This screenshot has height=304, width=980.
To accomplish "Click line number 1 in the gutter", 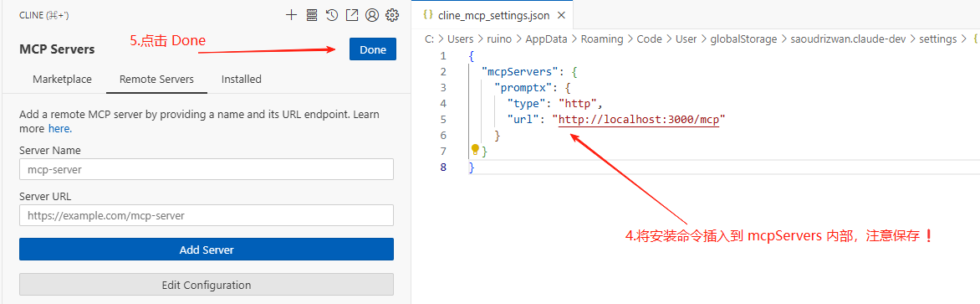I will pos(443,55).
